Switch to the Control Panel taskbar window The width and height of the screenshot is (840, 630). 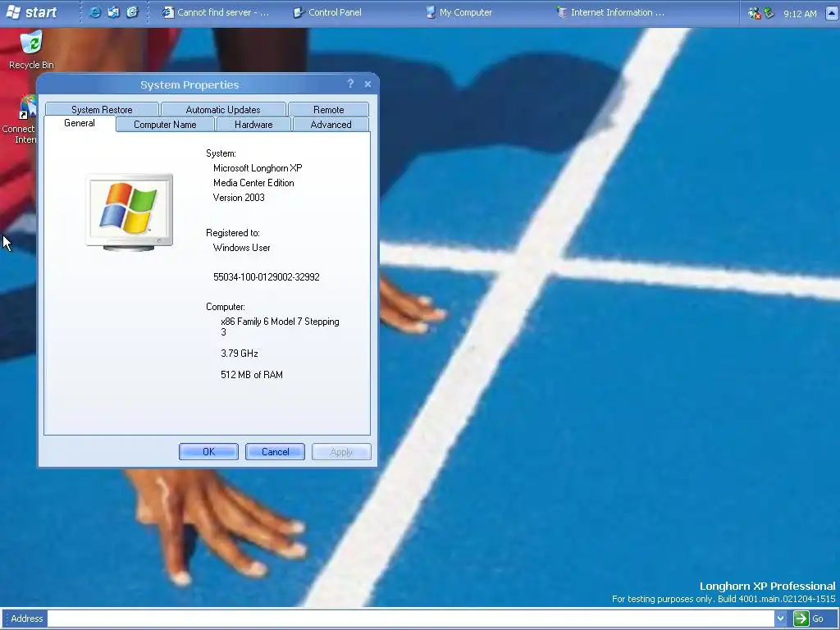click(x=328, y=12)
